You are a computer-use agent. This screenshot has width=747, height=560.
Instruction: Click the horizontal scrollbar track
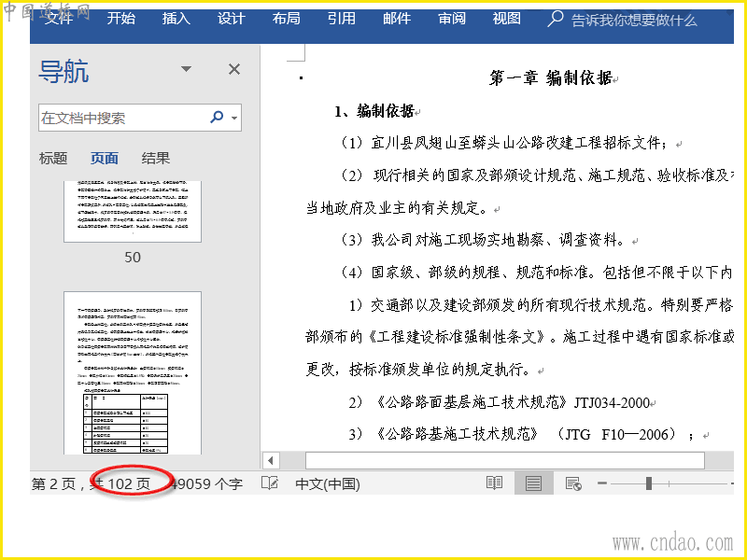click(x=505, y=460)
